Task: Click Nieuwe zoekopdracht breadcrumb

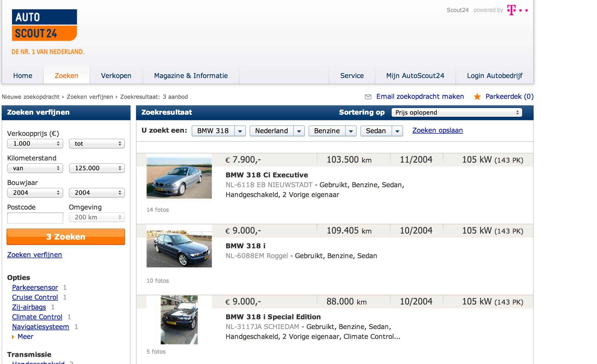Action: (31, 97)
